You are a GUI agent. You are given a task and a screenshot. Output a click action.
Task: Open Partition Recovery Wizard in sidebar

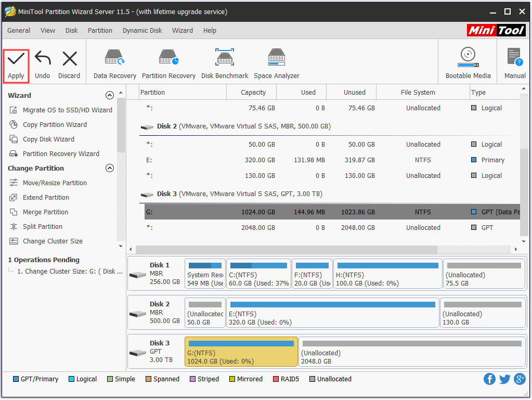click(x=55, y=153)
